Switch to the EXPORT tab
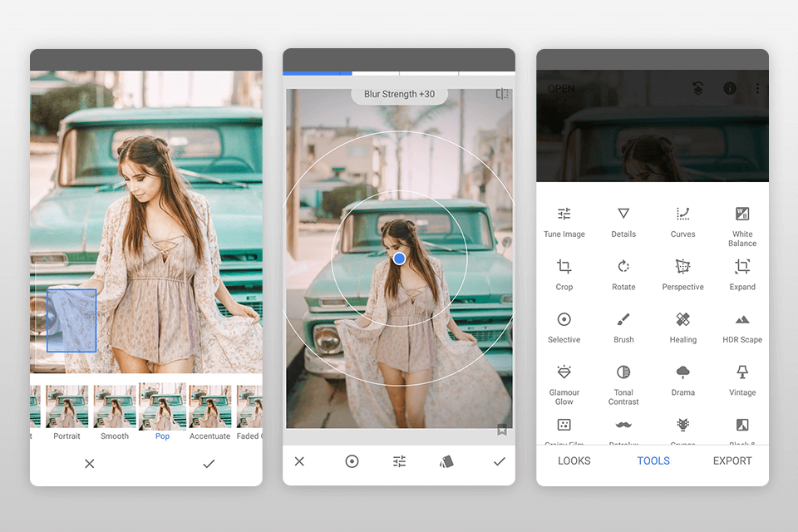Image resolution: width=798 pixels, height=532 pixels. (x=732, y=461)
